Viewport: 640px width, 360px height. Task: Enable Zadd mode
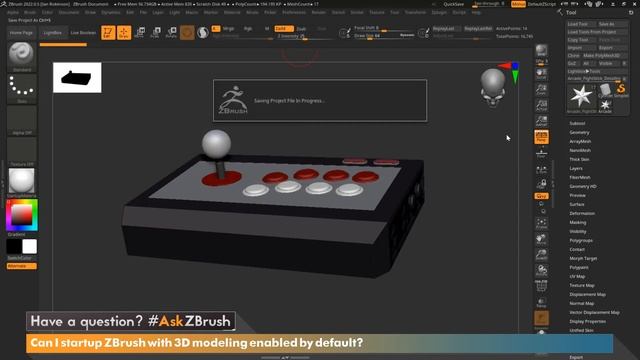click(284, 29)
